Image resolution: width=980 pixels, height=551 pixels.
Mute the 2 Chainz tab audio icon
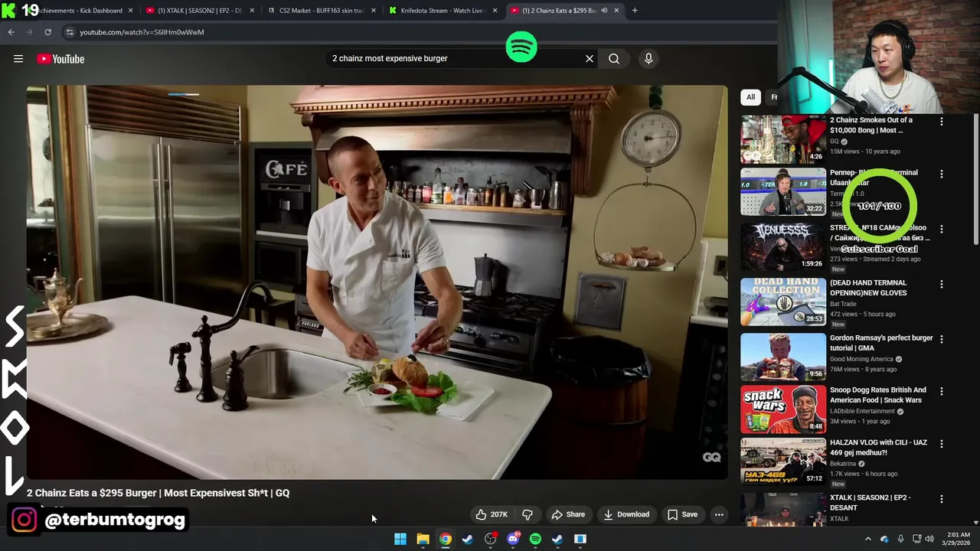604,11
